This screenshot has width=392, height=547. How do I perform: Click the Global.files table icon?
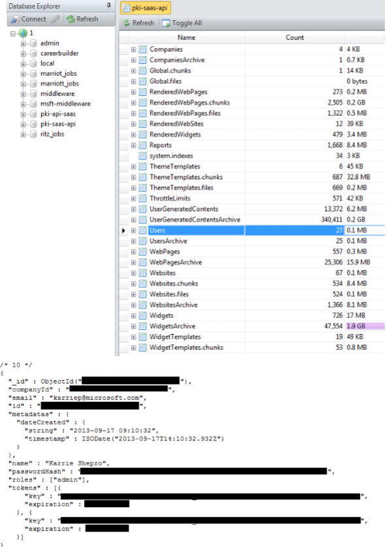[x=142, y=81]
